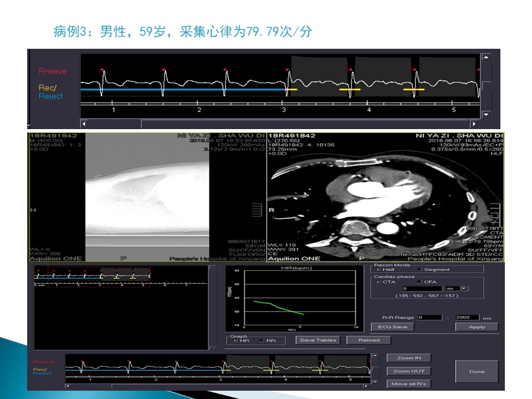Click the bottom ECG strip's scroll-right arrow
This screenshot has width=532, height=399.
365,386
